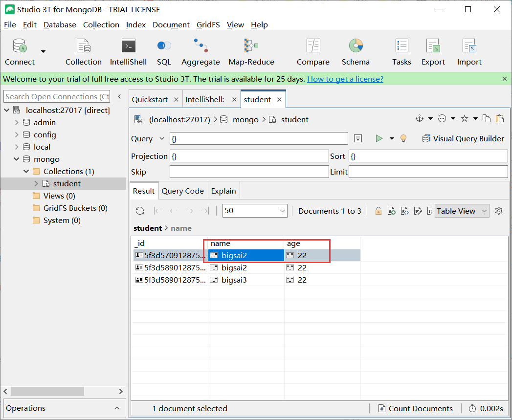The image size is (512, 420).
Task: Click the paste query icon
Action: point(500,118)
